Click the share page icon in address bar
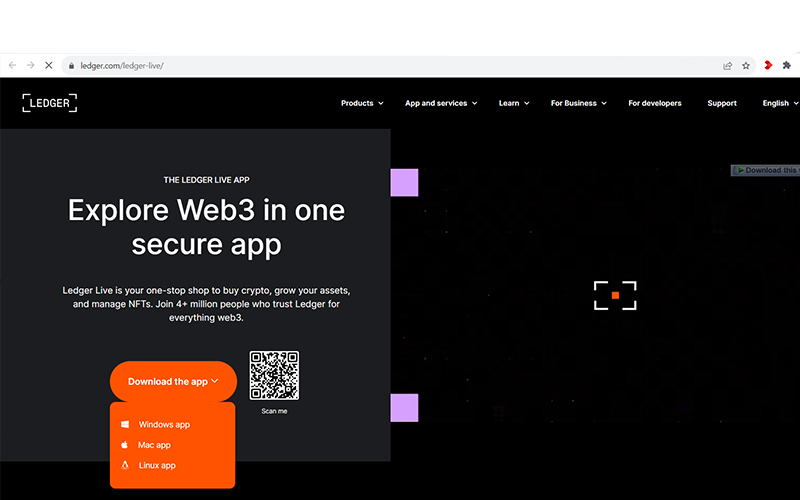The image size is (800, 500). [x=728, y=66]
